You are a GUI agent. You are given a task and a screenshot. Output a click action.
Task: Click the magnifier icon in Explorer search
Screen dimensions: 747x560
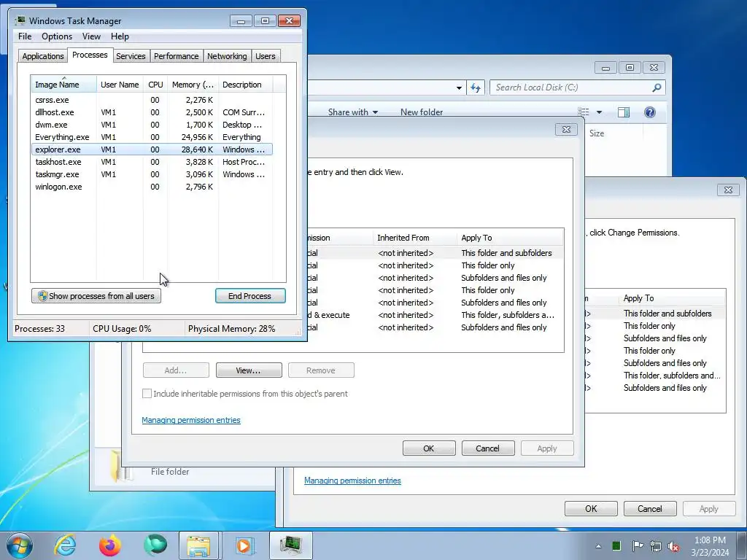657,87
